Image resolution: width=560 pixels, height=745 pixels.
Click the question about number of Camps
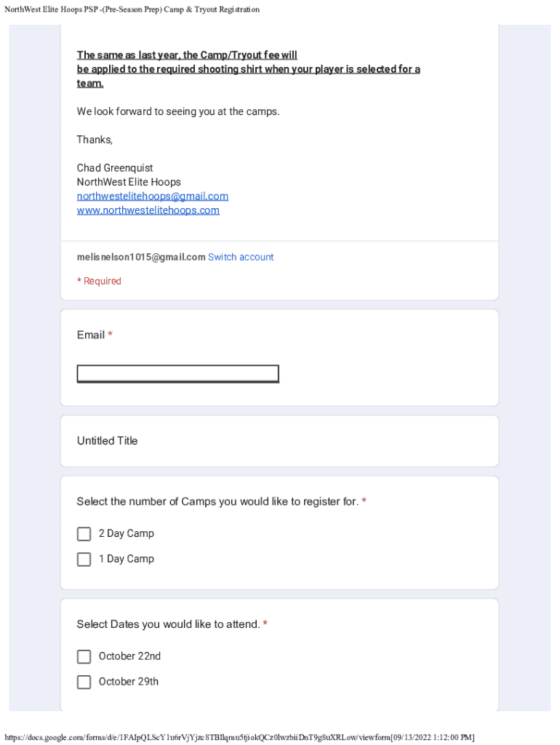pyautogui.click(x=217, y=502)
